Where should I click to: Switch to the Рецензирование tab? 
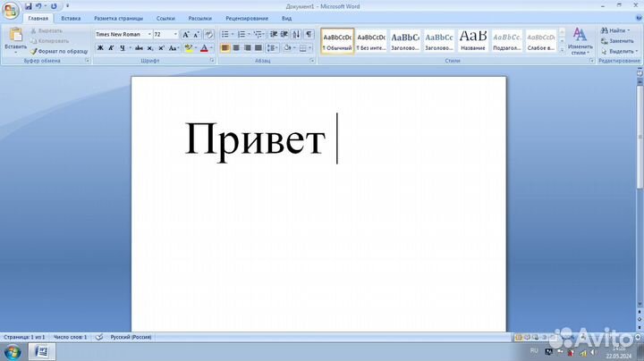(x=247, y=19)
